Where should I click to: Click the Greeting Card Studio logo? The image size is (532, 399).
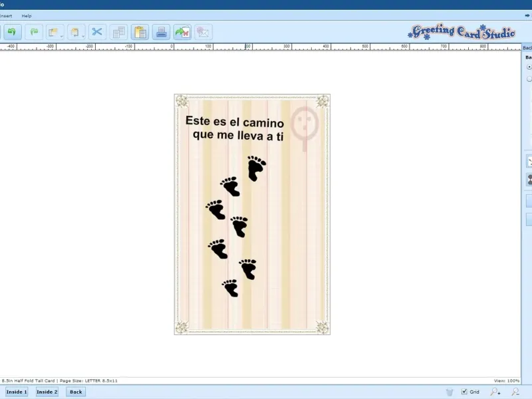pyautogui.click(x=462, y=32)
